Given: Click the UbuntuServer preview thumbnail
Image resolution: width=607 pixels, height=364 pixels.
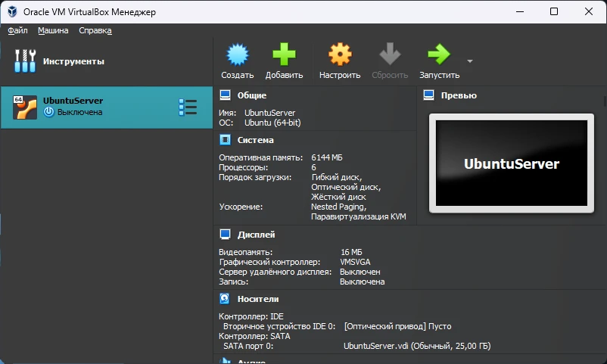Looking at the screenshot, I should 512,163.
